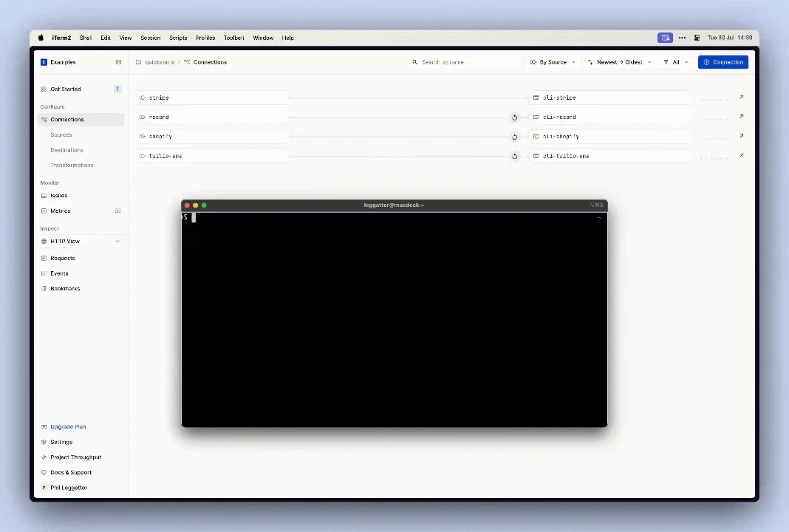Viewport: 789px width, 532px height.
Task: Open the Session menu
Action: pos(151,38)
